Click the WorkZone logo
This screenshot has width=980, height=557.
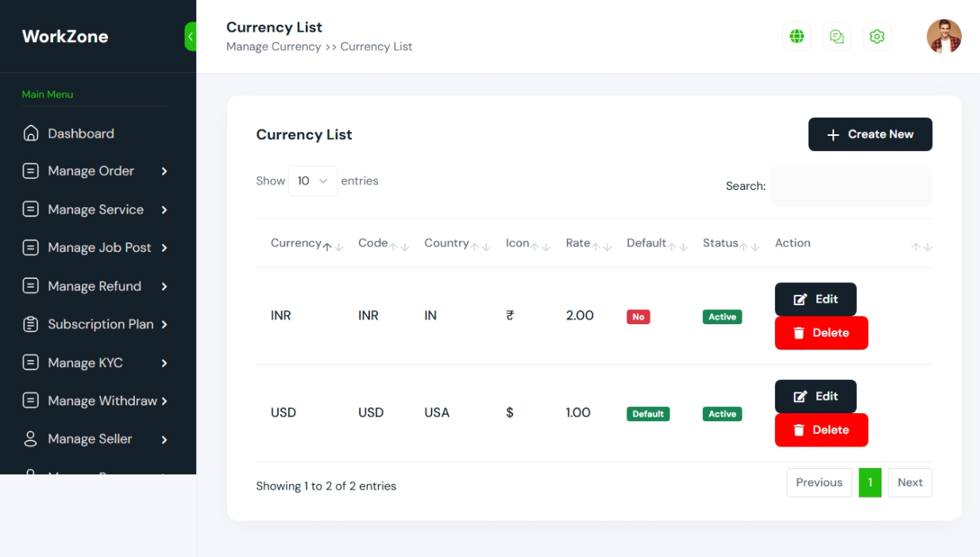(x=65, y=37)
